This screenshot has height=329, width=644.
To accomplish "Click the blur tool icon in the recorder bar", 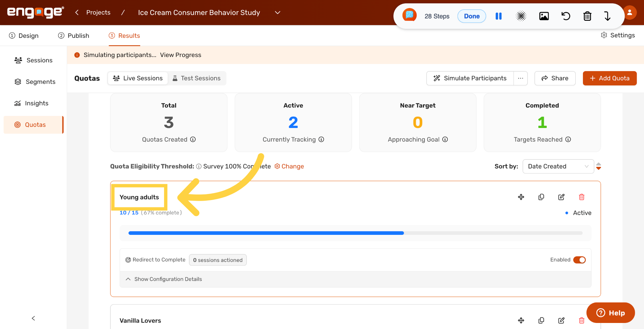I will pos(521,16).
